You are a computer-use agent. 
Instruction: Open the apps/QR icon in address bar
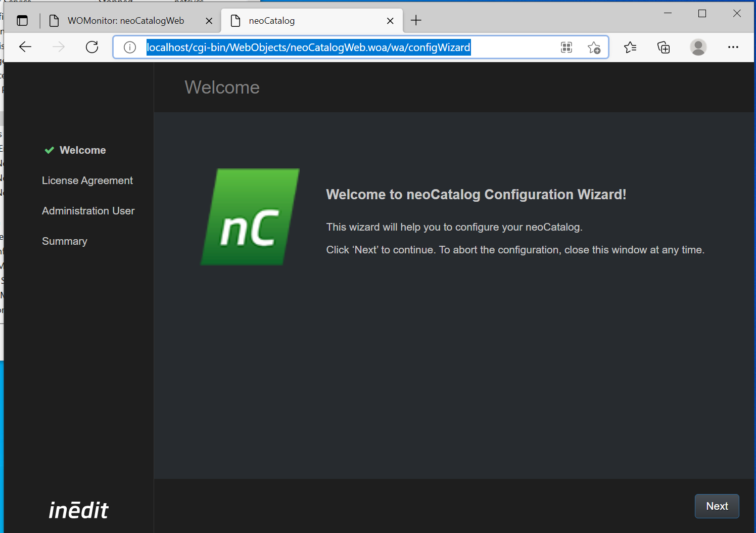(566, 48)
